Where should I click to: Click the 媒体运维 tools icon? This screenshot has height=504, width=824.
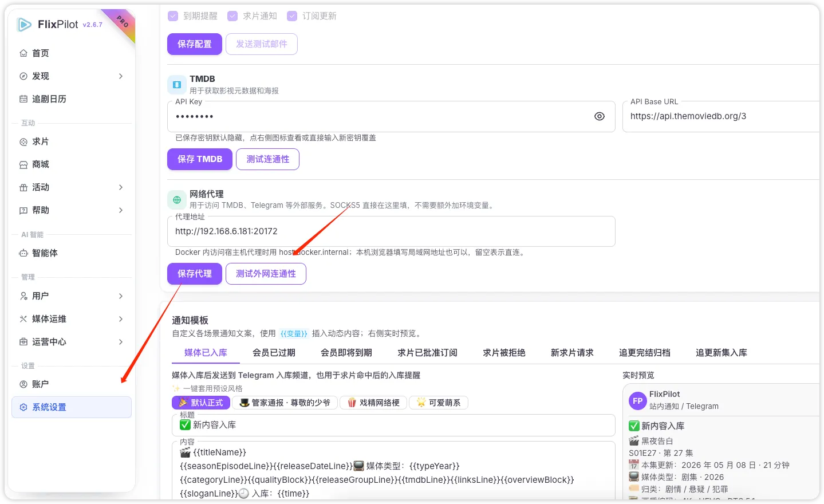point(23,319)
